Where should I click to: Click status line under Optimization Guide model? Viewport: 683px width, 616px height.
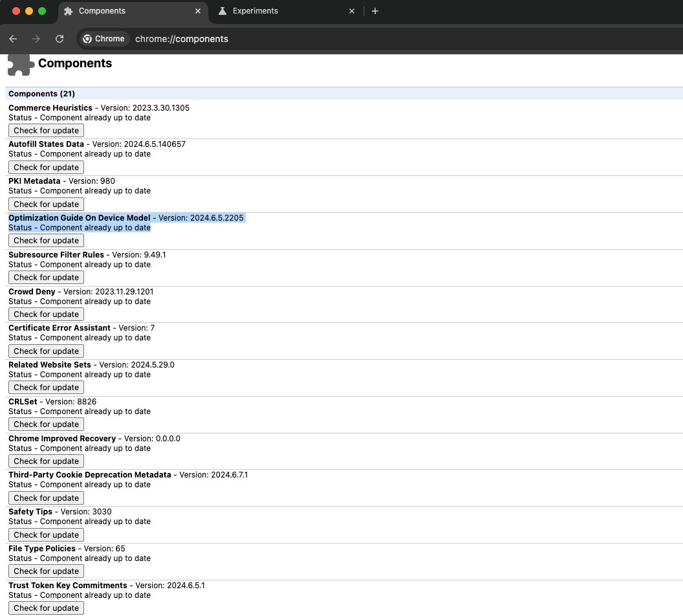pyautogui.click(x=80, y=227)
